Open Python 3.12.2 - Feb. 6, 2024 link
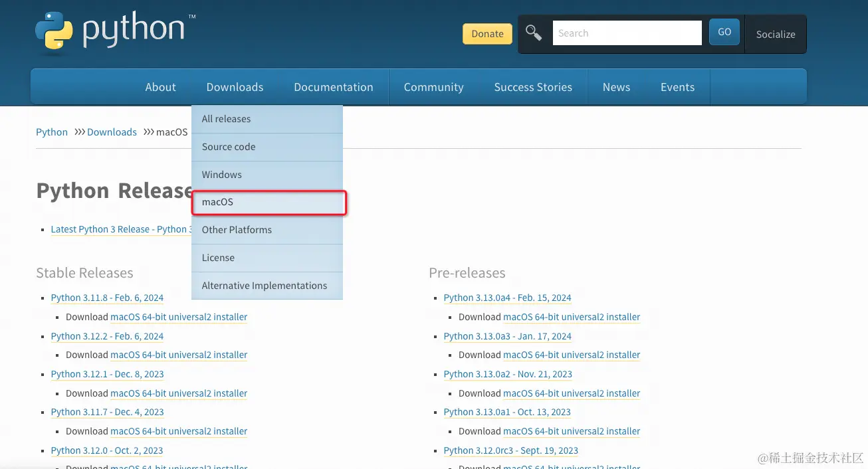Image resolution: width=868 pixels, height=469 pixels. 107,336
